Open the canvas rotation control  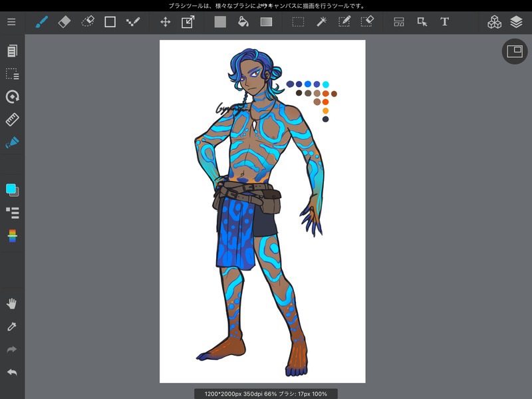12,96
